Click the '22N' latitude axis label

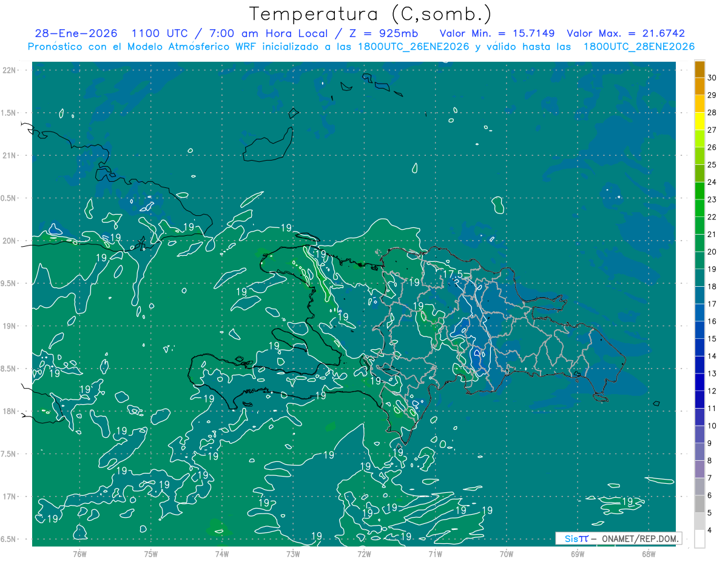[9, 70]
